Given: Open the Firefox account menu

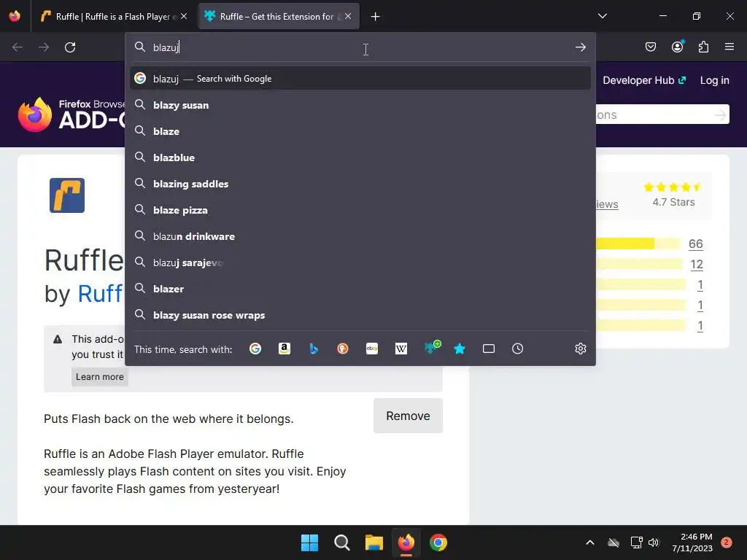Looking at the screenshot, I should coord(678,47).
